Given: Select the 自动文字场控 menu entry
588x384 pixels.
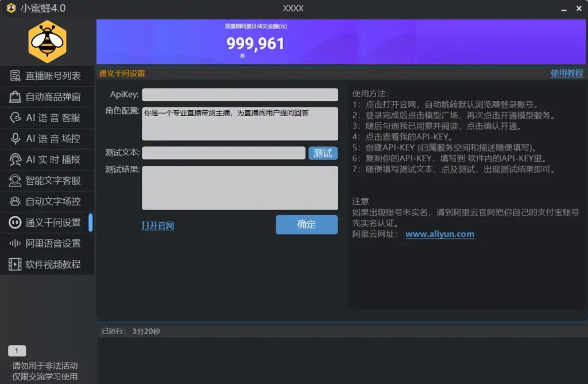Looking at the screenshot, I should tap(47, 201).
